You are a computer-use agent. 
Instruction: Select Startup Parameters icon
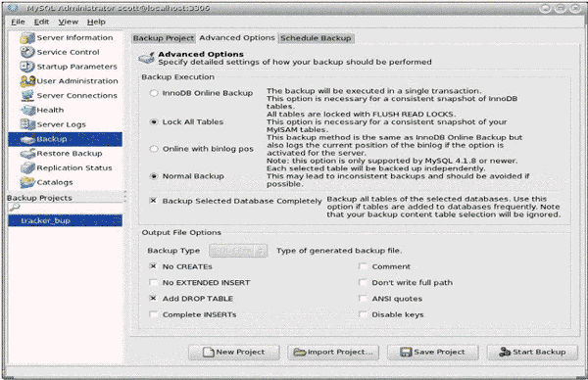[27, 67]
